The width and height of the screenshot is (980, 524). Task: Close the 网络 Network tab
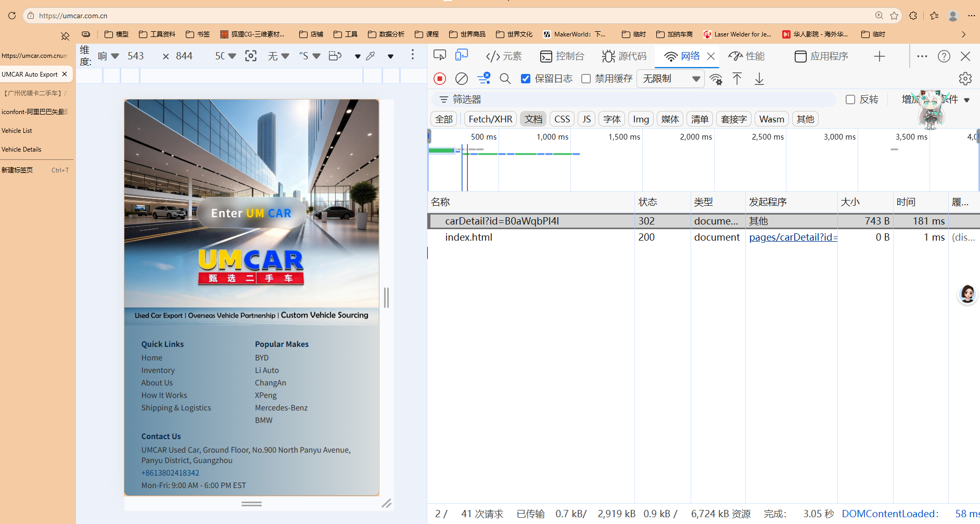[711, 56]
